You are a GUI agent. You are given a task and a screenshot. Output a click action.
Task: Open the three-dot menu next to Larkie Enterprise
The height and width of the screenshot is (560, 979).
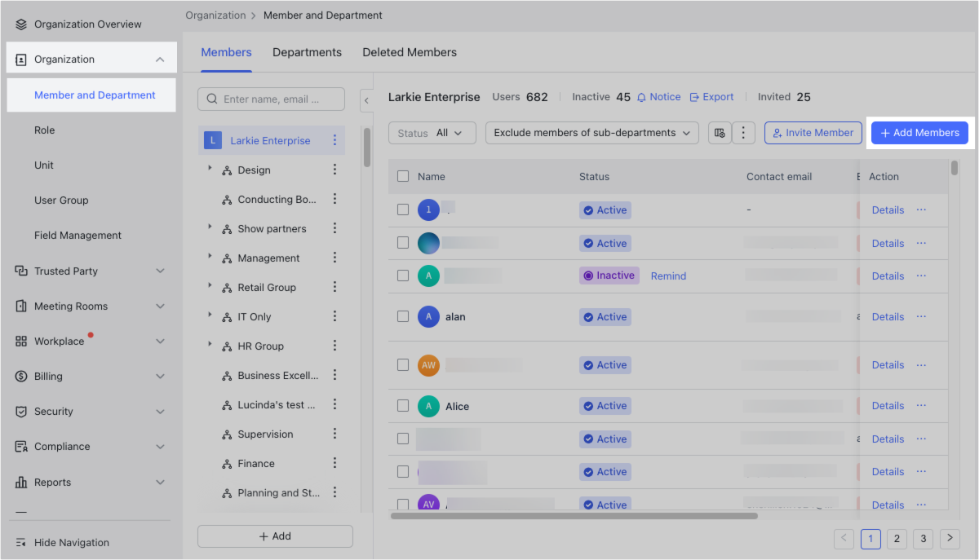click(334, 139)
